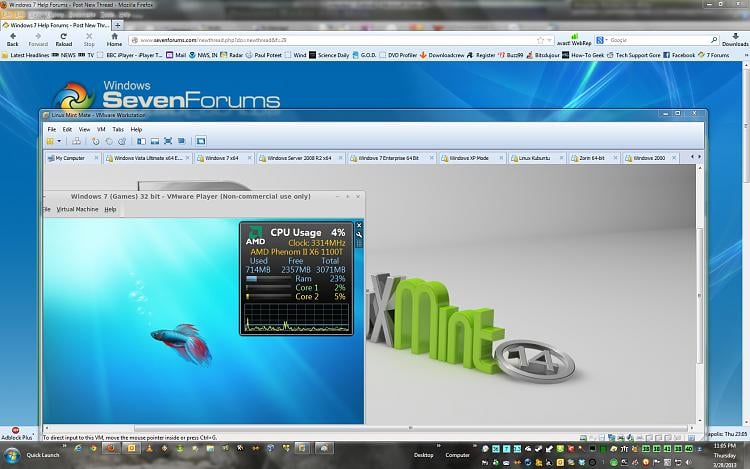Close the Windows XP Mode tab
The image size is (750, 469).
click(501, 158)
